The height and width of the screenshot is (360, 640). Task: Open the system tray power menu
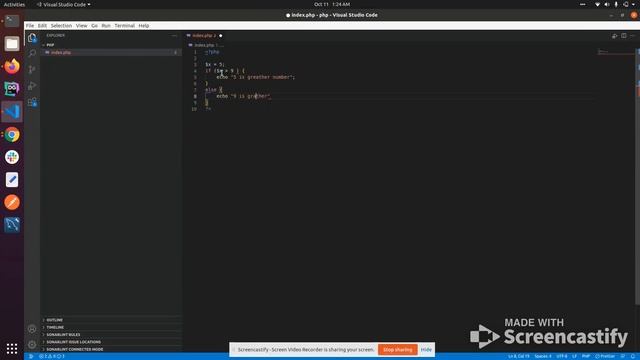pyautogui.click(x=634, y=4)
